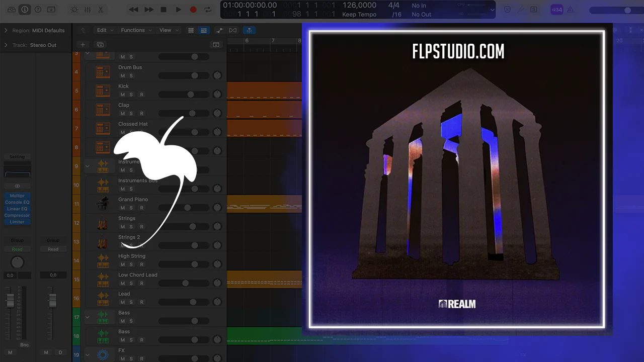Toggle the Catch Playhead button
Viewport: 644px width, 362px height.
pyautogui.click(x=249, y=30)
